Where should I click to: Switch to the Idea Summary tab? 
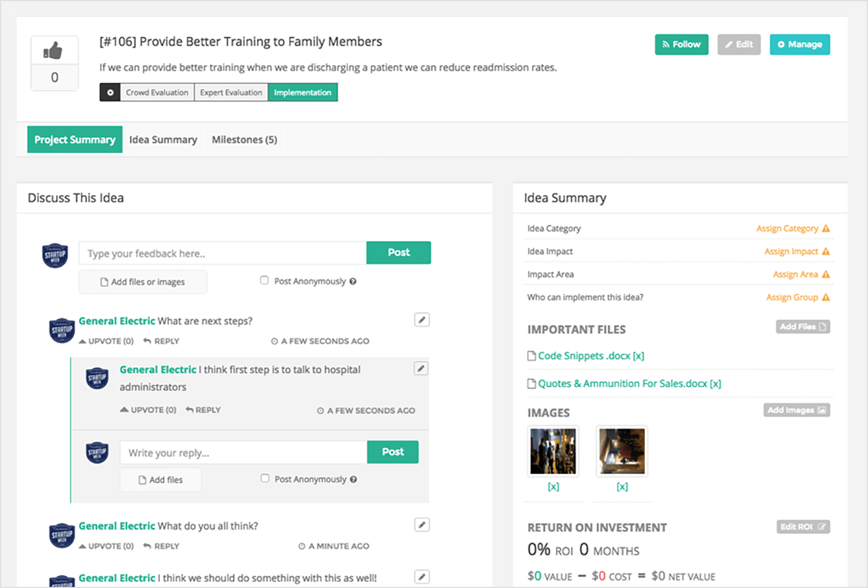pyautogui.click(x=163, y=140)
